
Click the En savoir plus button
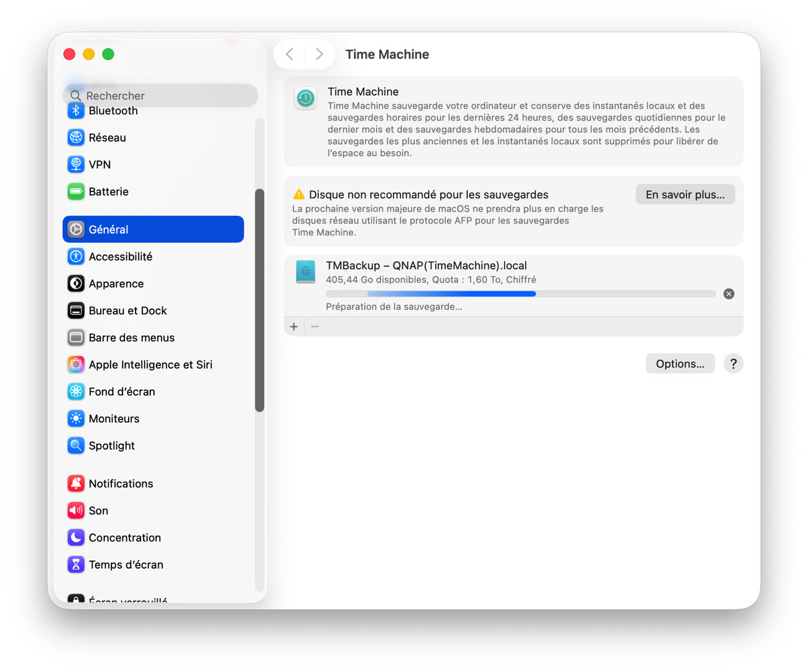tap(685, 194)
